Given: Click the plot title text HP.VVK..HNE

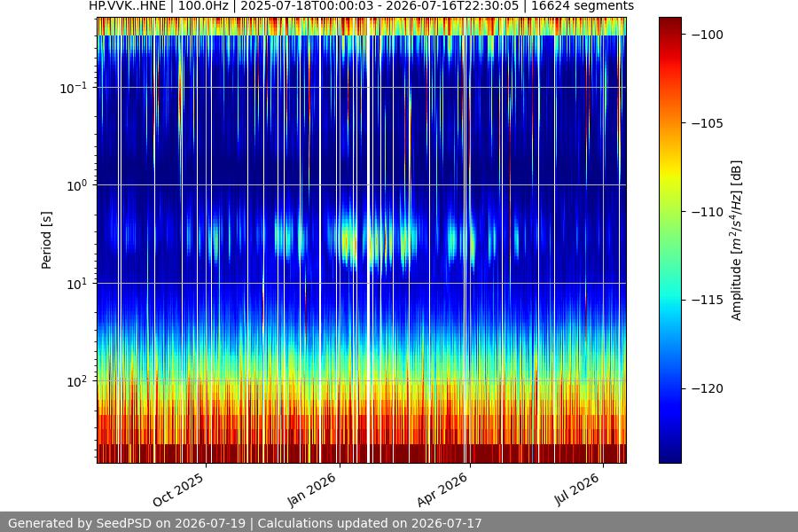Looking at the screenshot, I should pyautogui.click(x=127, y=6).
